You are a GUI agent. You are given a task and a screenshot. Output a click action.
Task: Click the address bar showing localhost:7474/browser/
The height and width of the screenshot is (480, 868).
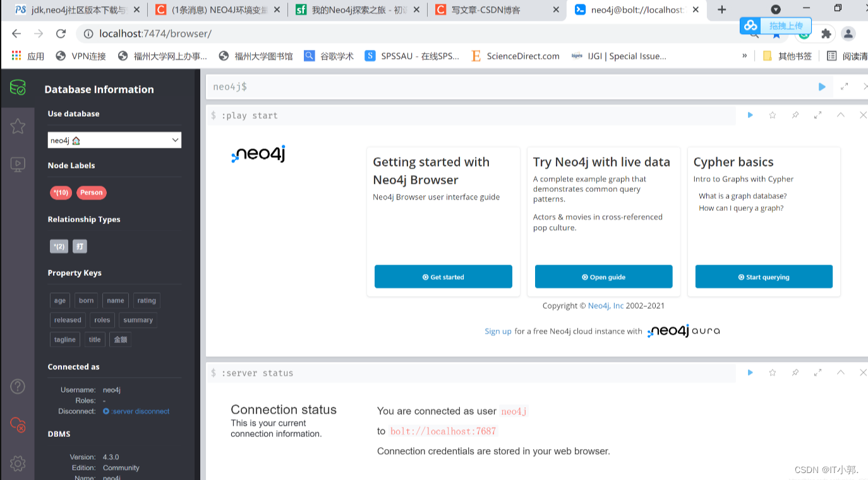(155, 33)
